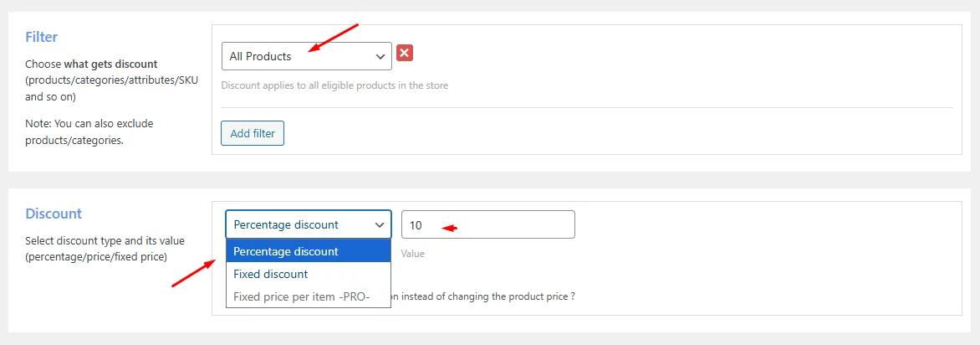
Task: Open the All Products filter dropdown
Action: click(x=307, y=56)
